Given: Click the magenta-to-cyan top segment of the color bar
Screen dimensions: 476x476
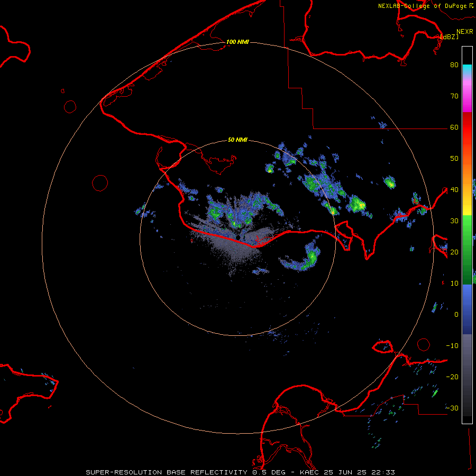Looking at the screenshot, I should pyautogui.click(x=467, y=88).
